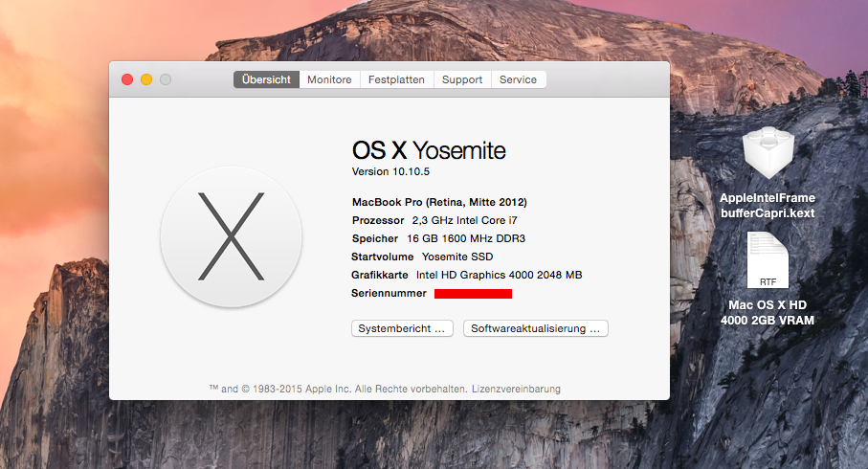Select the Mac OS X HD 4000 RTF file icon
The width and height of the screenshot is (868, 469).
[768, 260]
